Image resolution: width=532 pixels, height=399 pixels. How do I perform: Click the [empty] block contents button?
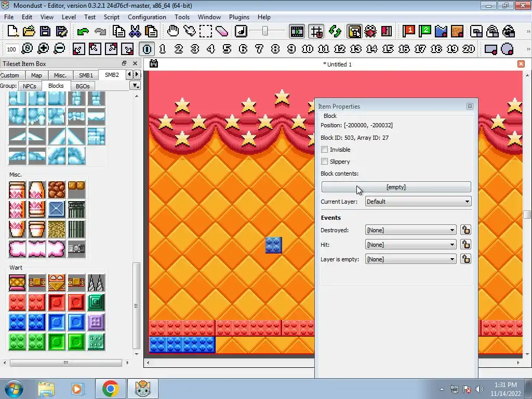point(396,187)
